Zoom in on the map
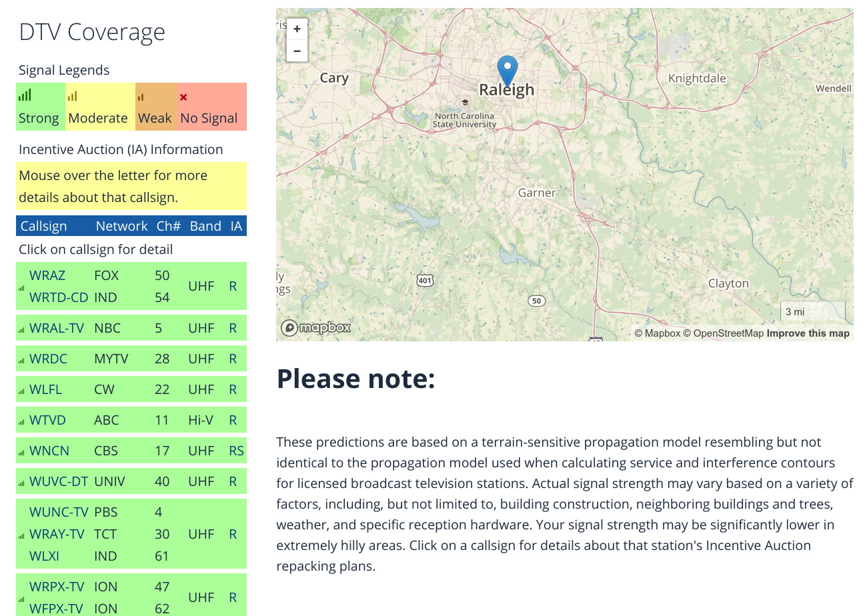 click(297, 29)
